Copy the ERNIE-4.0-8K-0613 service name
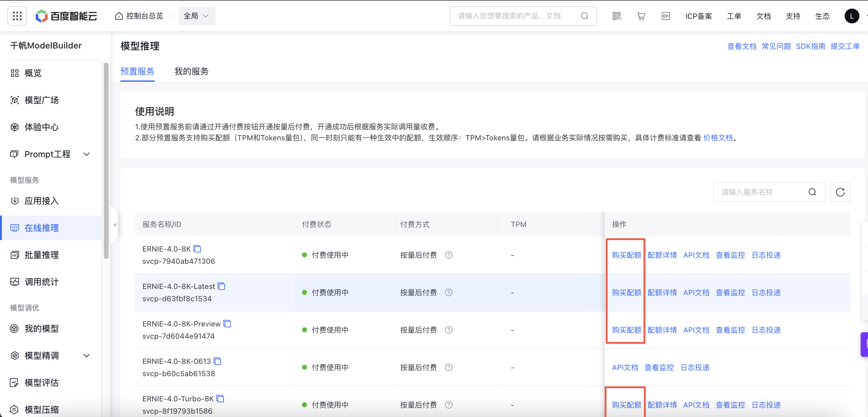Screen dimensions: 868x417 [x=217, y=361]
